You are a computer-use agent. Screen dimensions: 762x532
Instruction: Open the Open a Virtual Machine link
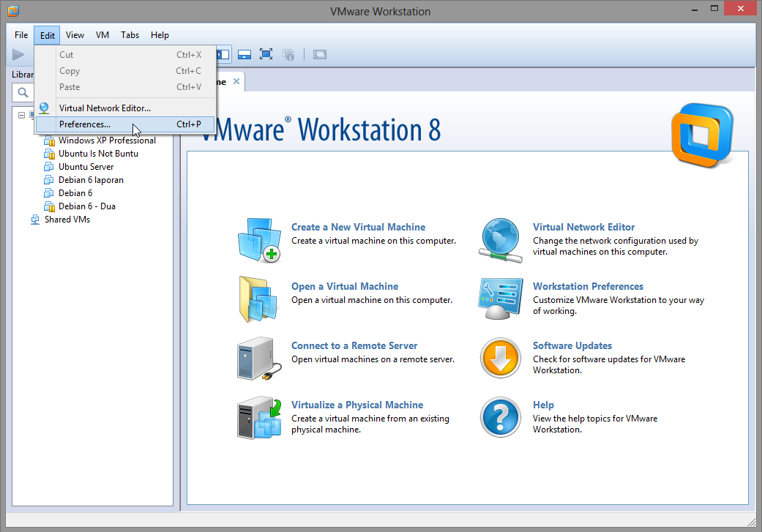pos(345,286)
